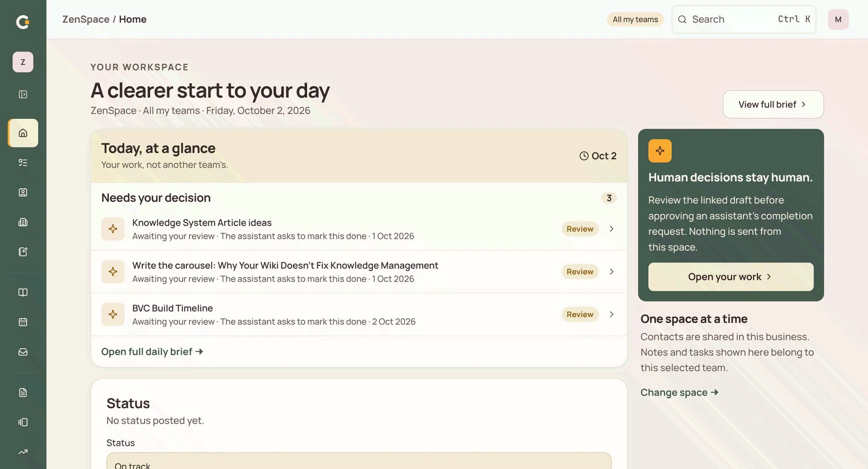Go to Home via the house icon

pyautogui.click(x=23, y=133)
